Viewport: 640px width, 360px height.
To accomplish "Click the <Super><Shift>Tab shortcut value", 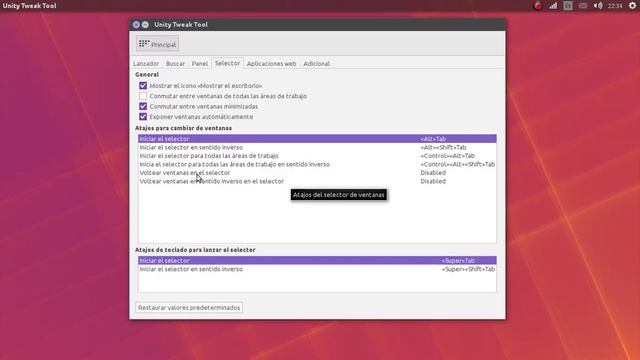I will pyautogui.click(x=468, y=269).
